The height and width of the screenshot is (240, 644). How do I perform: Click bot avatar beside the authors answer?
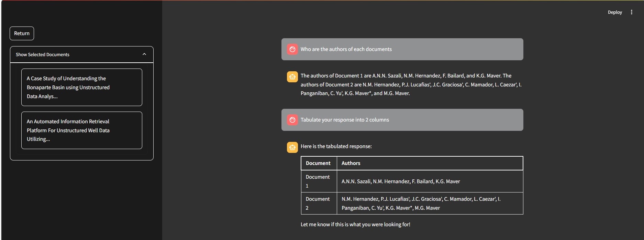pyautogui.click(x=292, y=77)
